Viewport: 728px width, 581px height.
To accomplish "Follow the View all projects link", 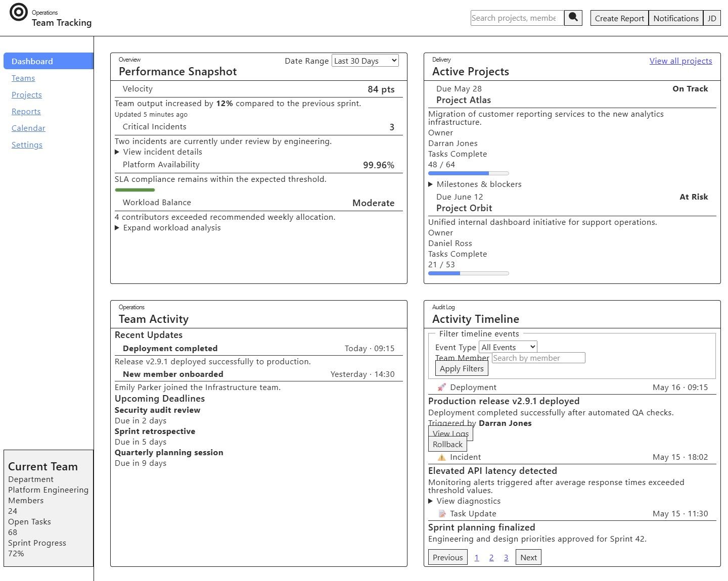I will coord(680,61).
